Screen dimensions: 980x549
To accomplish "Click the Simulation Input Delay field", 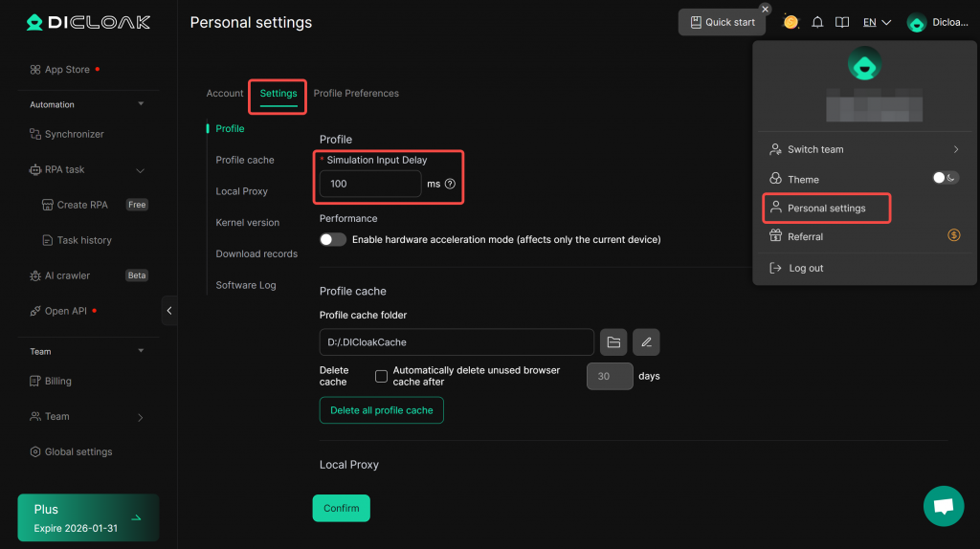I will click(369, 184).
